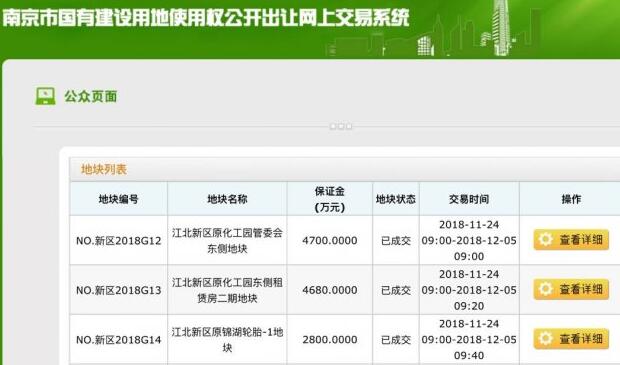Screen dimensions: 620x365
Task: Click the 地块名称 column header
Action: (x=227, y=199)
